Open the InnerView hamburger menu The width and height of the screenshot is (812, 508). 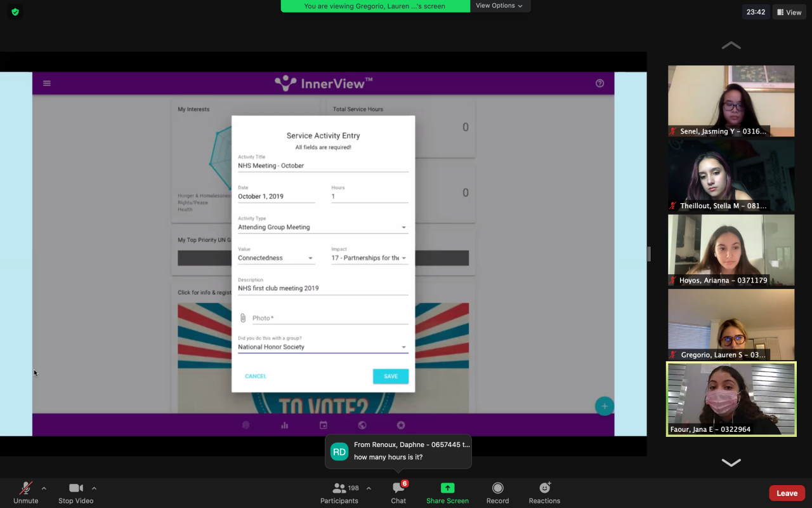pyautogui.click(x=47, y=83)
